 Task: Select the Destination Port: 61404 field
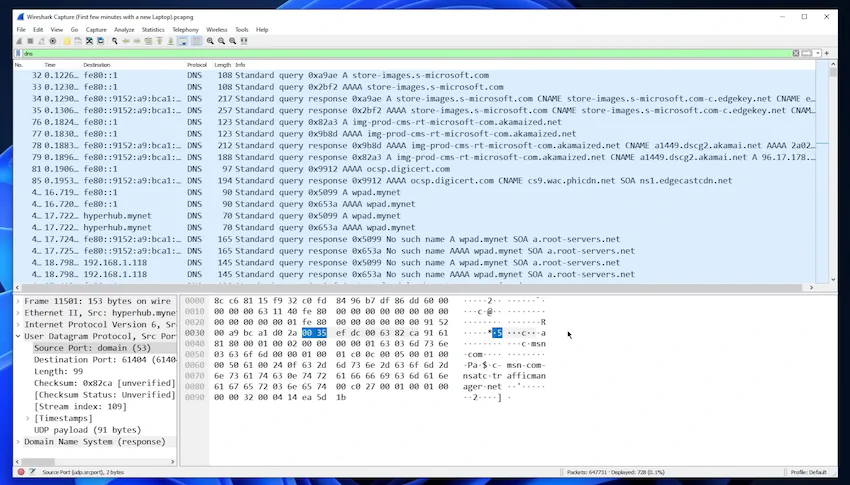click(105, 359)
